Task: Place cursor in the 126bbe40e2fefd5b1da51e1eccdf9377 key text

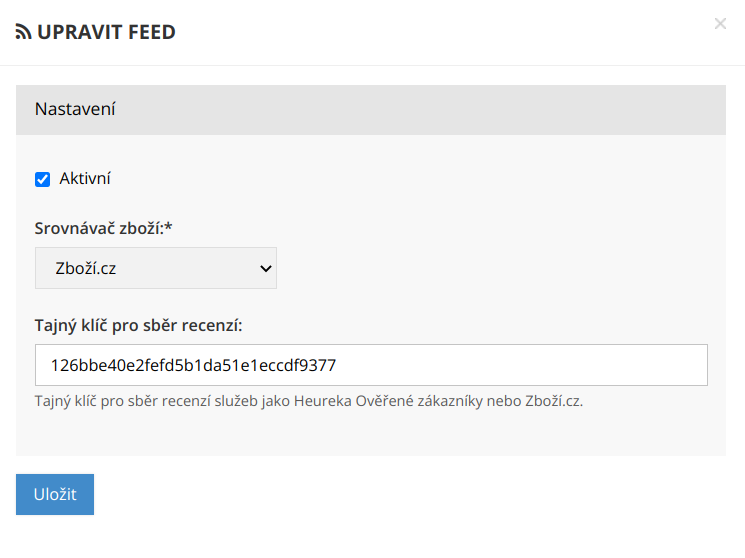Action: pos(193,365)
